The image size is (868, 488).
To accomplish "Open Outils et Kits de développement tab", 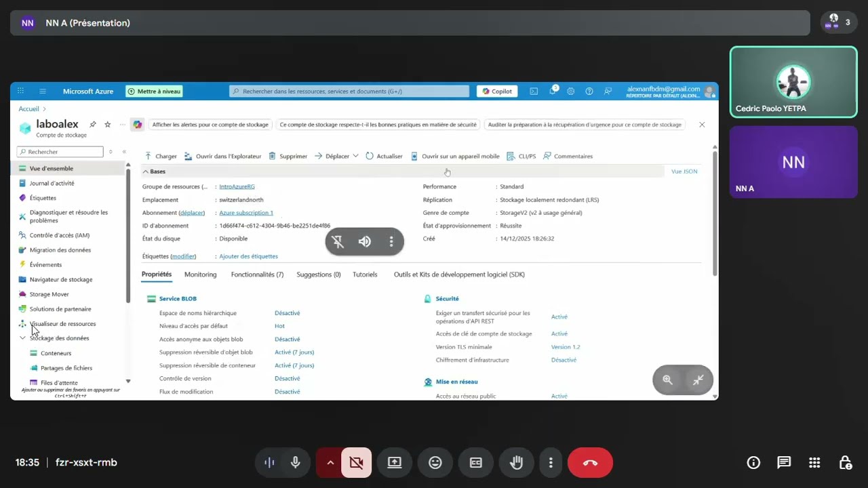I will click(459, 274).
